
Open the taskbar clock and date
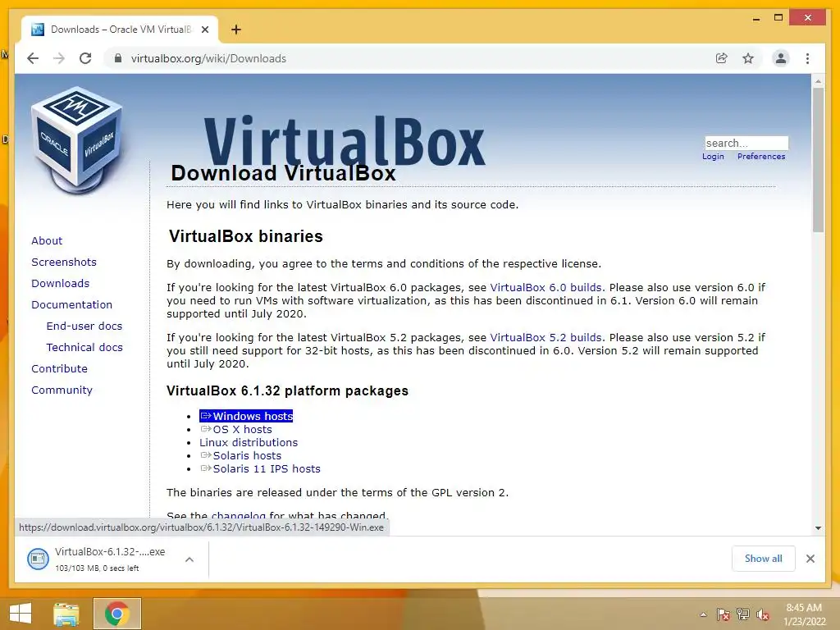pyautogui.click(x=804, y=614)
